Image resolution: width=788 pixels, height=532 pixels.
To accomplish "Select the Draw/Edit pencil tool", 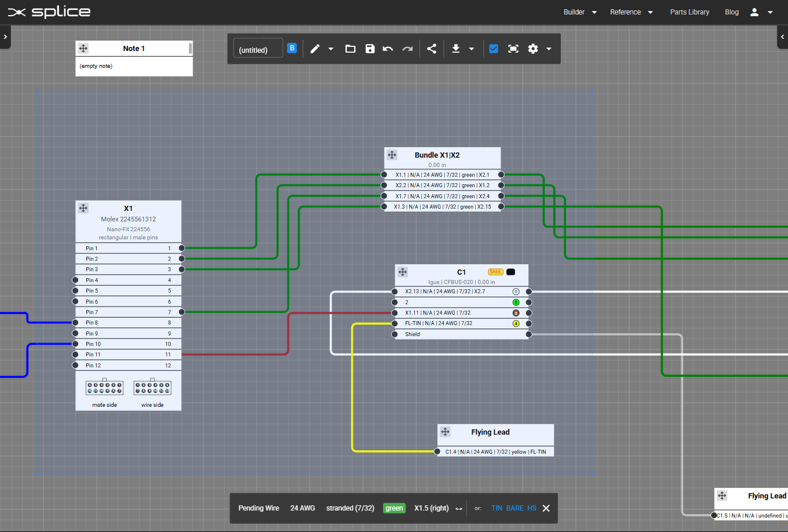I will (316, 49).
